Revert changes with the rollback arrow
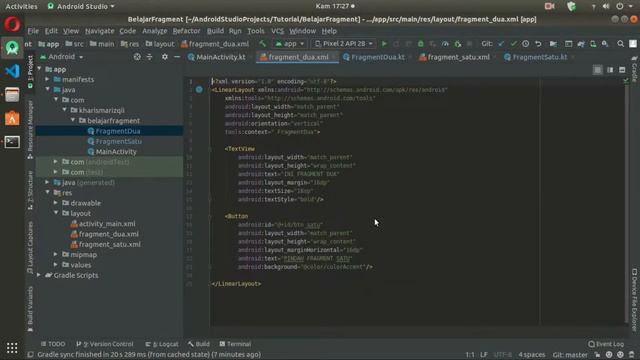This screenshot has width=640, height=360. click(538, 44)
